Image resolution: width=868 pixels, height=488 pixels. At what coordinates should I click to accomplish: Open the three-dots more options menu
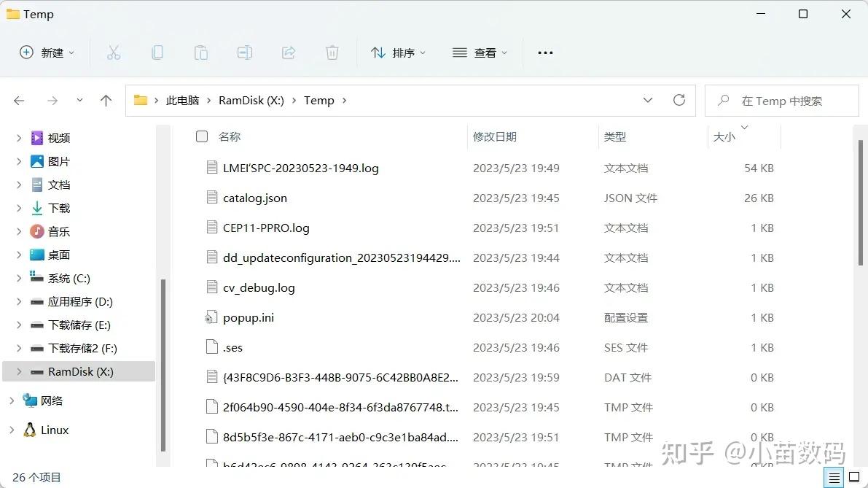tap(545, 53)
